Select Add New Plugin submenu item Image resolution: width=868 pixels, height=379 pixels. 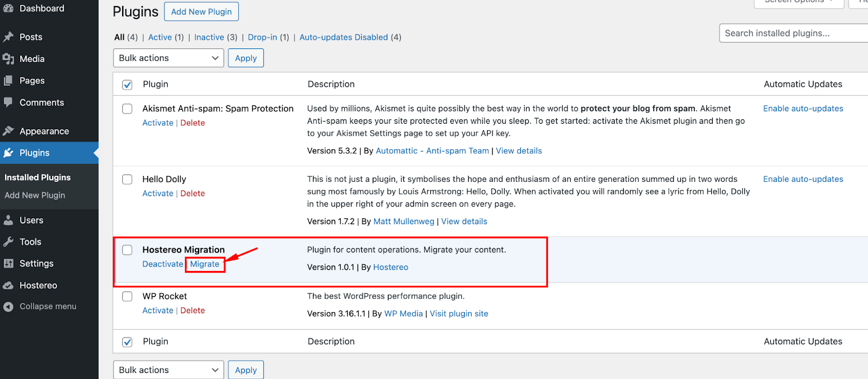35,195
